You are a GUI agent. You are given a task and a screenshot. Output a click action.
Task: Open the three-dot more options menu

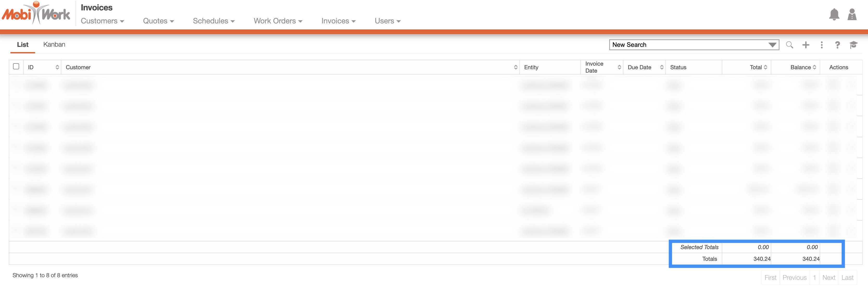coord(821,45)
